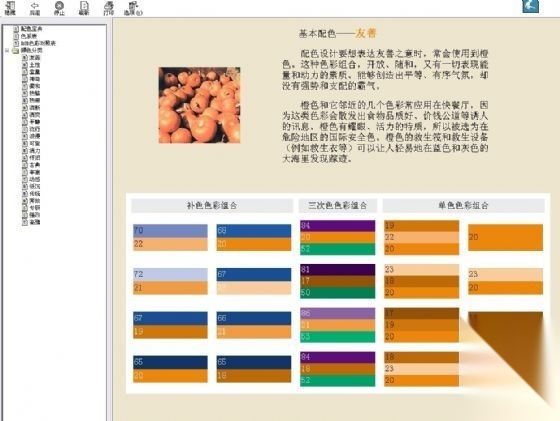Click the light blue swatch numbered 72
The width and height of the screenshot is (560, 421).
(170, 274)
